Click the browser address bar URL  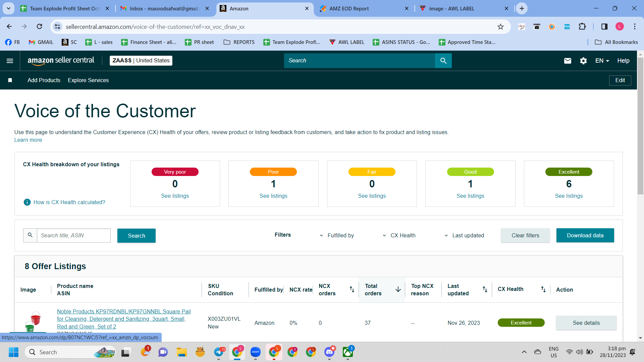click(155, 26)
